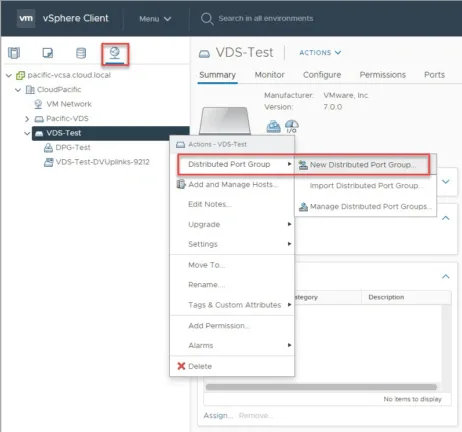The height and width of the screenshot is (432, 462).
Task: Collapse the VDS-Test tree node
Action: click(x=27, y=133)
